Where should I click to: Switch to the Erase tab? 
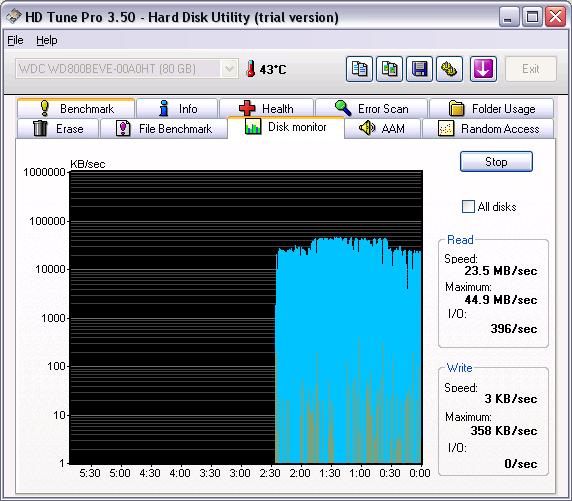58,128
